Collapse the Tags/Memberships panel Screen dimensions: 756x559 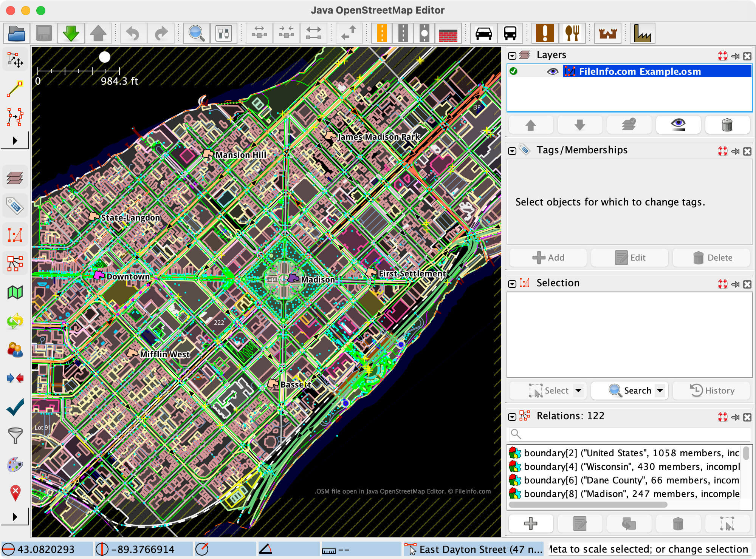[x=513, y=150]
